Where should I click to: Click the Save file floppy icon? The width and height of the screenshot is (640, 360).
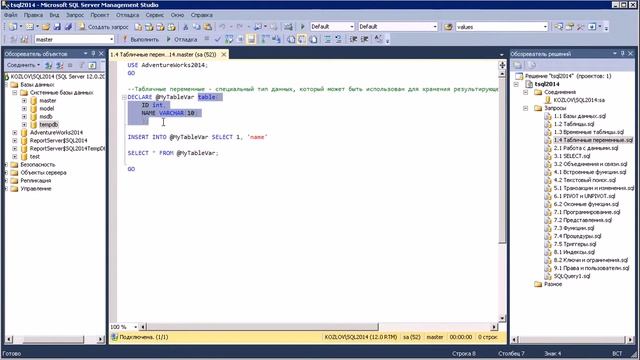coord(57,27)
